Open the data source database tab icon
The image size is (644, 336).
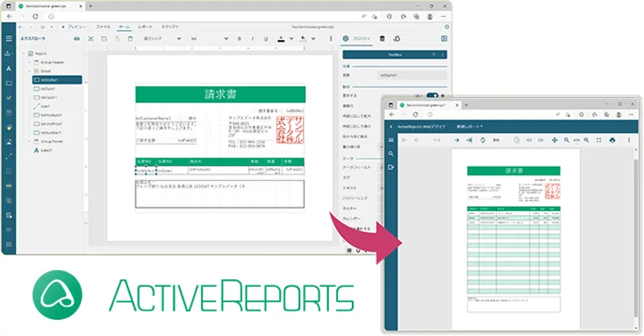(383, 38)
